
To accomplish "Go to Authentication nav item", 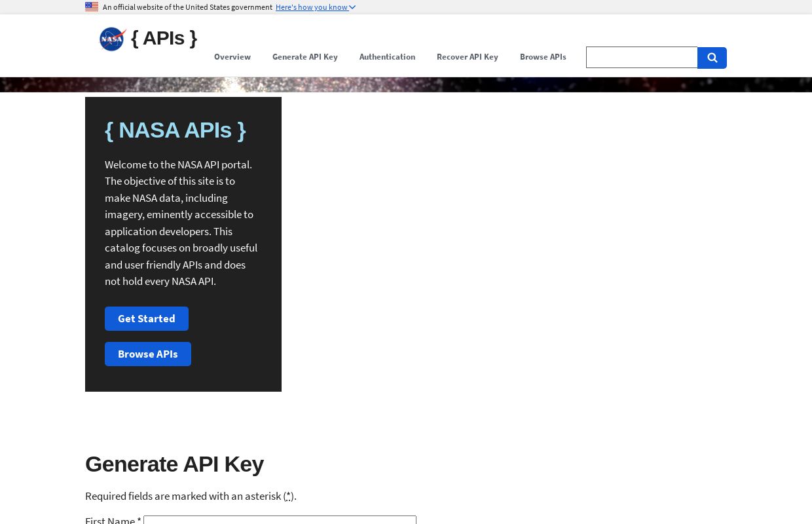I will [x=387, y=57].
